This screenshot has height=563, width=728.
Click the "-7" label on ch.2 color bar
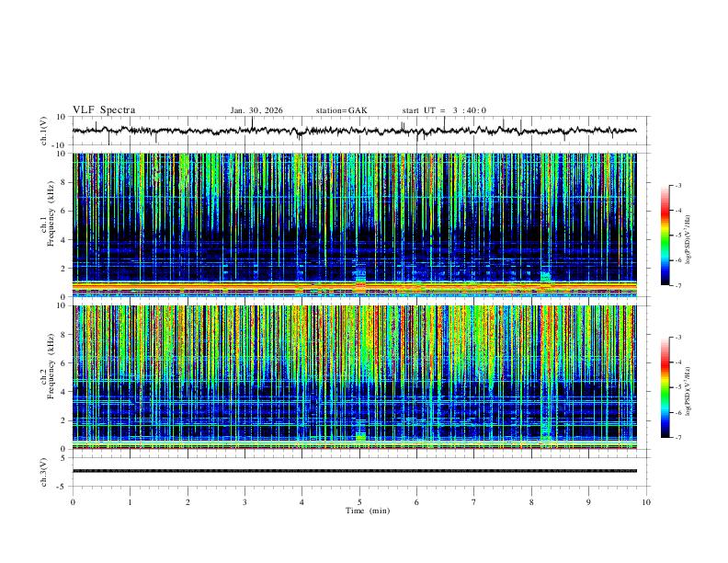coord(677,437)
